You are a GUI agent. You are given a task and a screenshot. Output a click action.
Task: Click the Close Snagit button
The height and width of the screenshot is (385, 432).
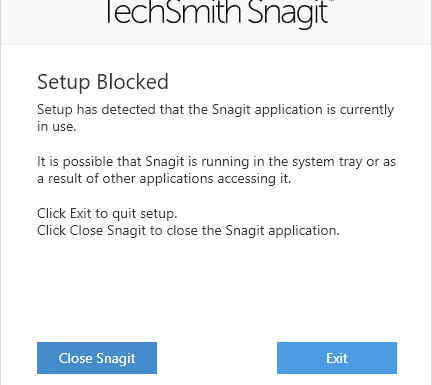click(97, 358)
